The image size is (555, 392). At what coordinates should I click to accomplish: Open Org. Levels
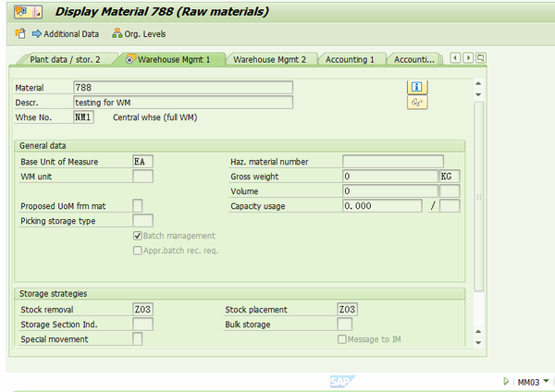(x=139, y=34)
